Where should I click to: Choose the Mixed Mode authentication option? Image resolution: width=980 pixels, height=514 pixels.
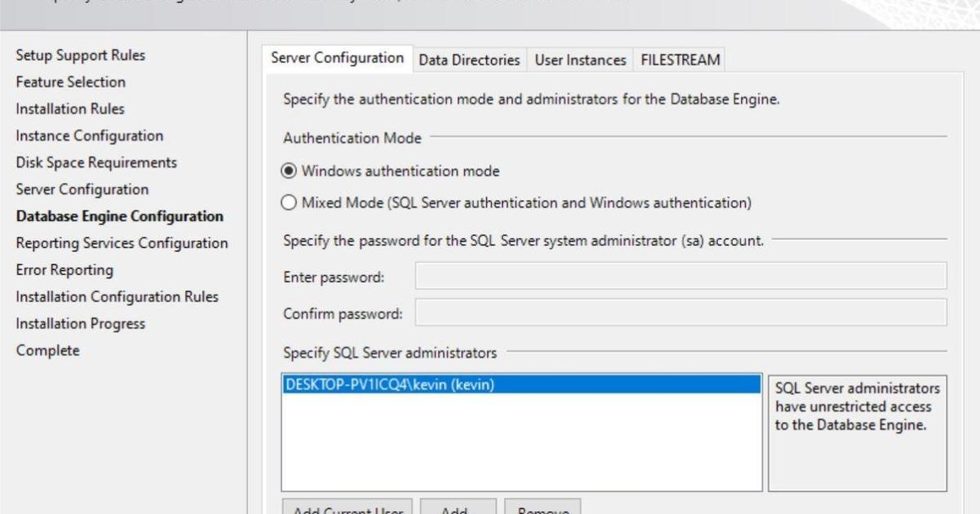[x=288, y=202]
